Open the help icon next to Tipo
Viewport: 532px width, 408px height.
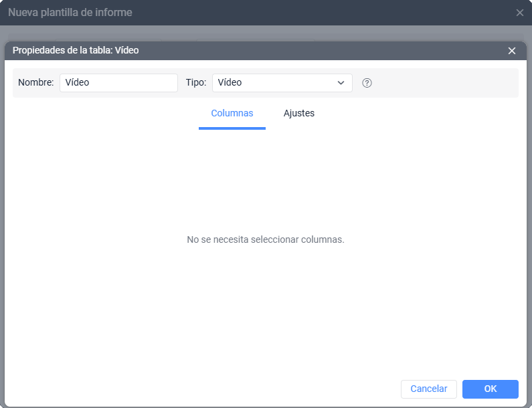tap(367, 83)
